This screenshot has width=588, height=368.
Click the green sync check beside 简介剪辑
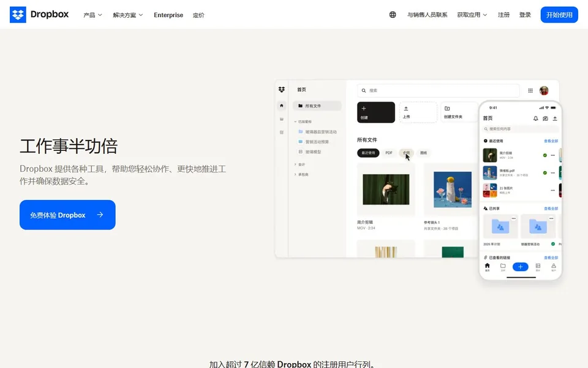coord(545,155)
